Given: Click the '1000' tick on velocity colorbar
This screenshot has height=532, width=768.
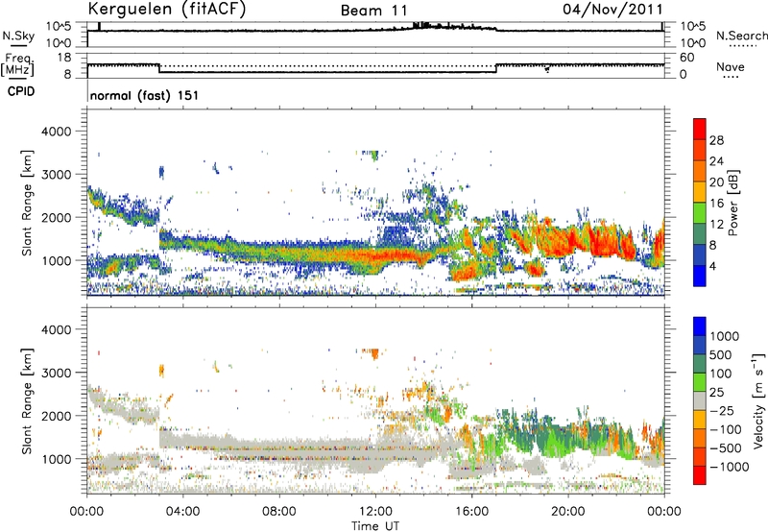Looking at the screenshot, I should coord(724,336).
